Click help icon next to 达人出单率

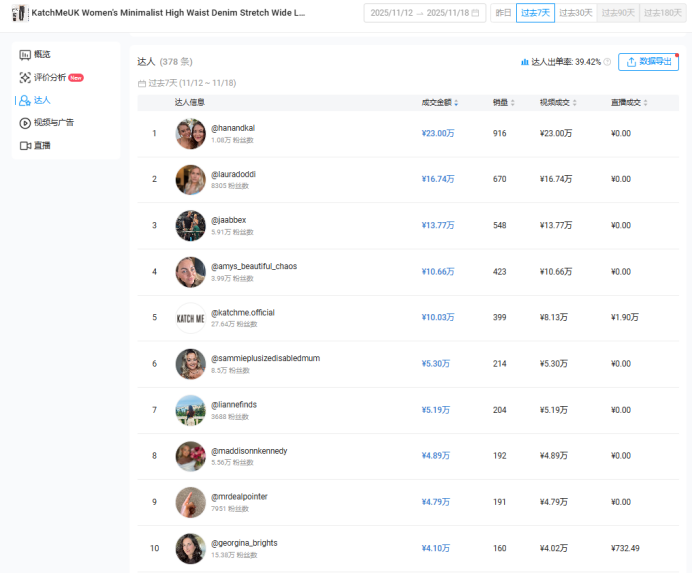[x=607, y=62]
